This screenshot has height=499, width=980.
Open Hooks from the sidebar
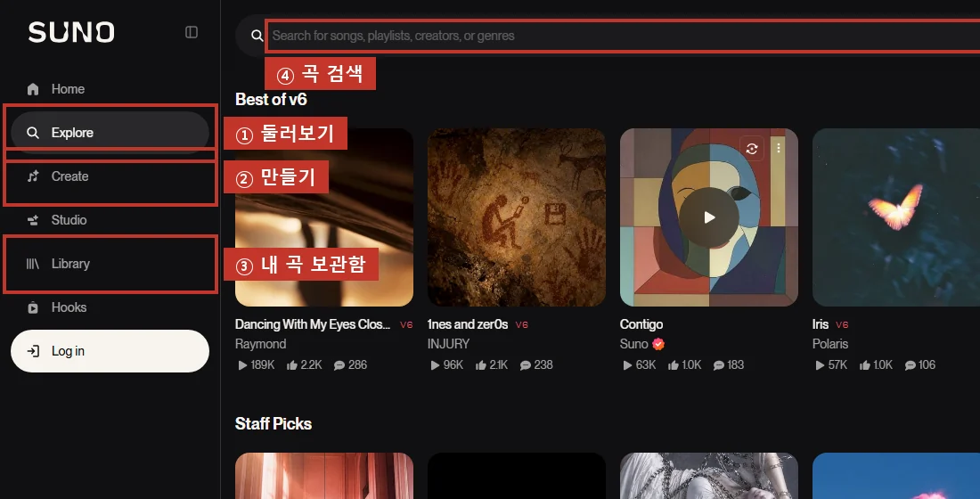(110, 307)
